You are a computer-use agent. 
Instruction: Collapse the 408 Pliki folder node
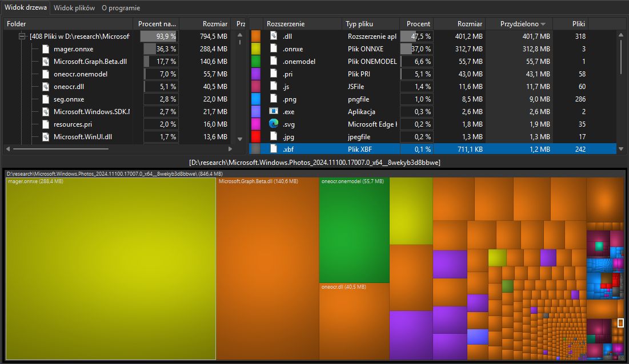[22, 37]
